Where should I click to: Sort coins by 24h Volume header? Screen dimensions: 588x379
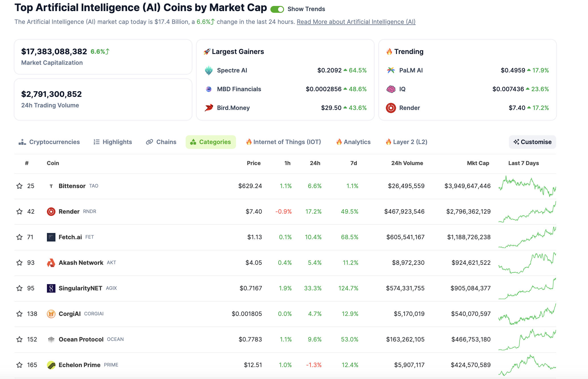click(x=407, y=163)
